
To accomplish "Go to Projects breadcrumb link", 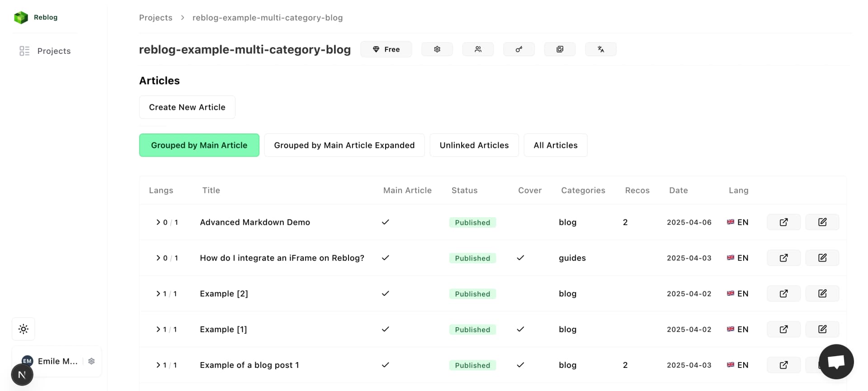I will 156,18.
